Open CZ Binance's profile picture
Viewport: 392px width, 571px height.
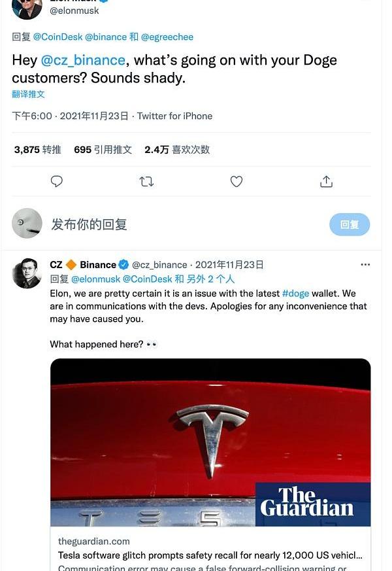pyautogui.click(x=27, y=273)
